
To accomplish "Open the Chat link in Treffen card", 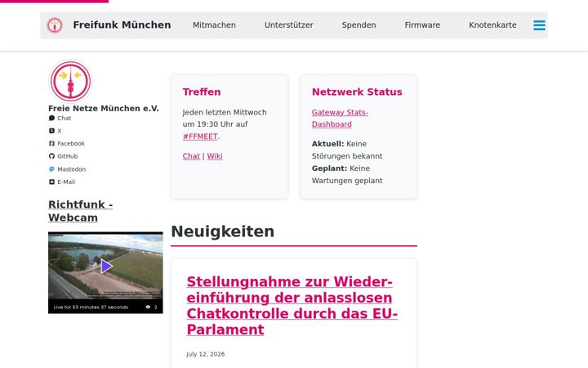I will coord(191,156).
